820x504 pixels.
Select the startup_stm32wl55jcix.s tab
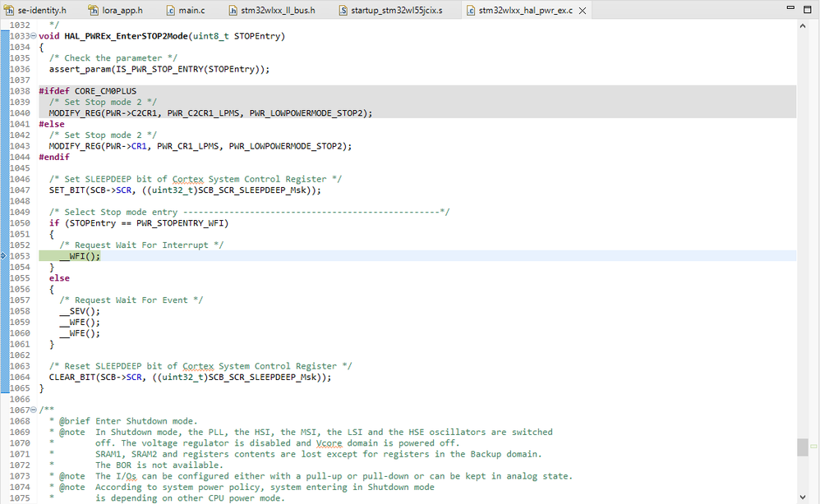pos(390,10)
